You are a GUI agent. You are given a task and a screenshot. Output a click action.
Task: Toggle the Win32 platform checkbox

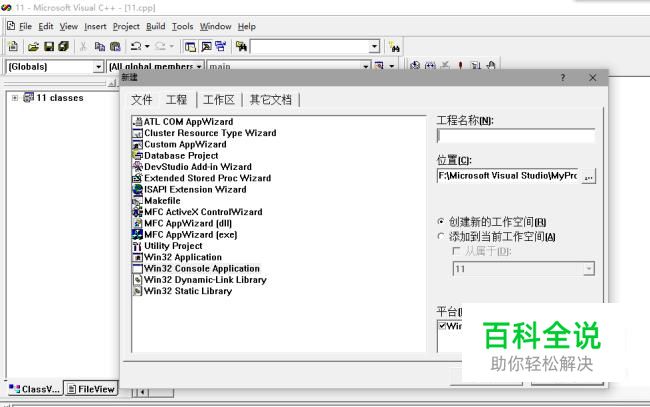(442, 326)
